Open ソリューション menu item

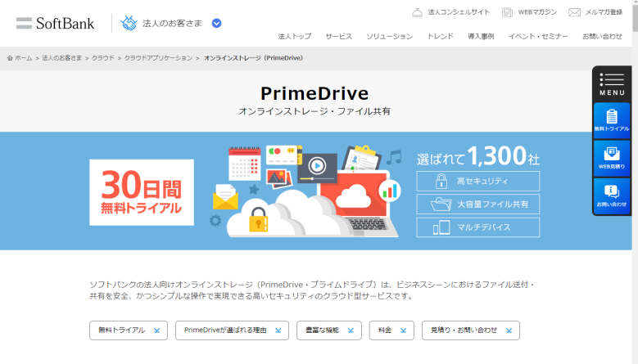[389, 37]
